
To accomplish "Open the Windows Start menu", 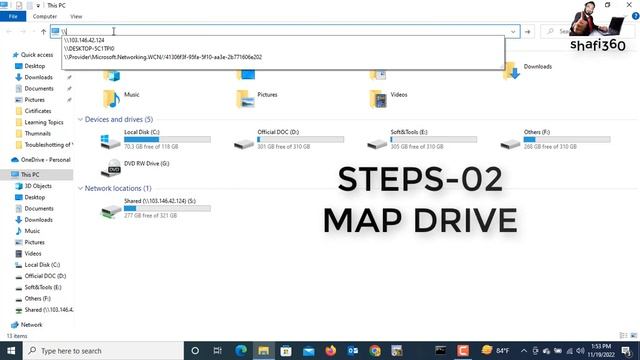I will tap(11, 351).
